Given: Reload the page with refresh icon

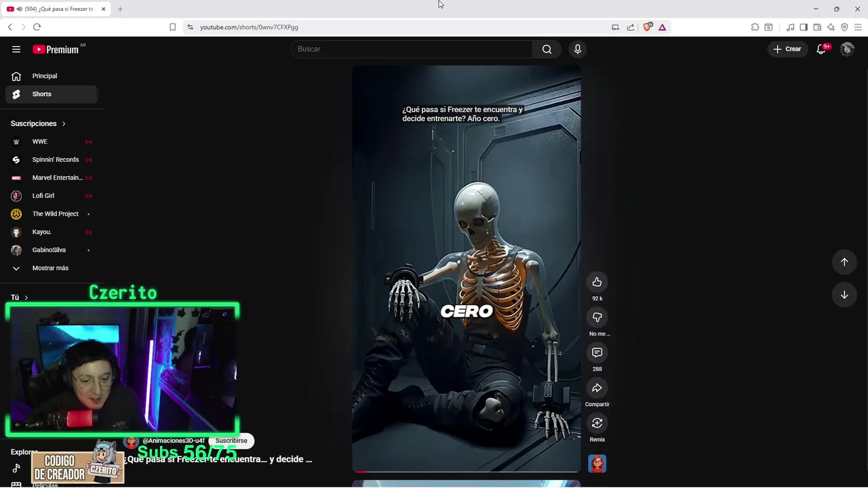Looking at the screenshot, I should 37,27.
